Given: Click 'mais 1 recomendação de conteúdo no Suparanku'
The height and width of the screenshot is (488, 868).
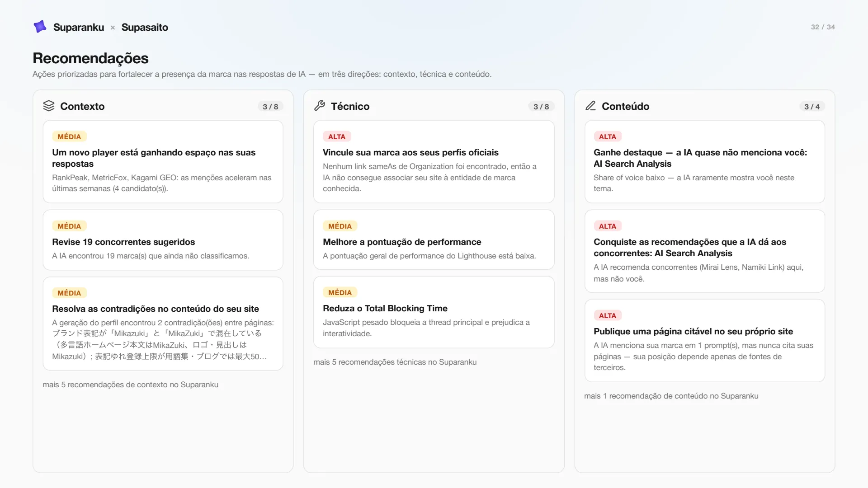Looking at the screenshot, I should pos(671,396).
